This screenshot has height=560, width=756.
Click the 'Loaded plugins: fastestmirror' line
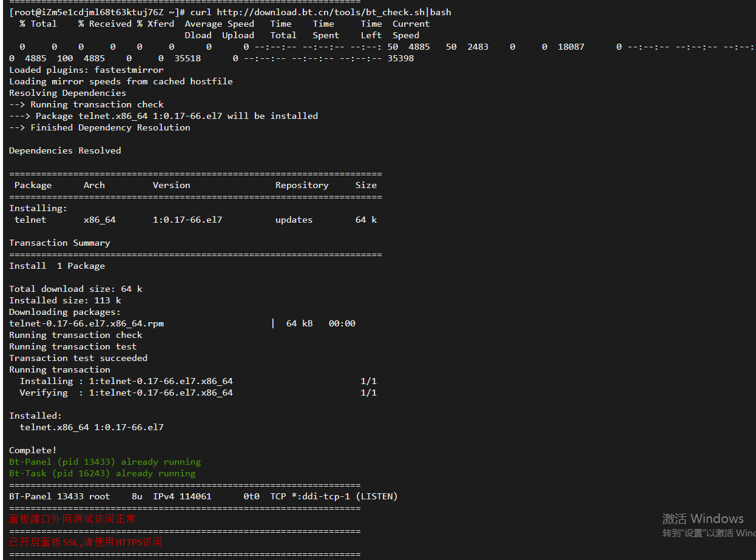coord(86,70)
